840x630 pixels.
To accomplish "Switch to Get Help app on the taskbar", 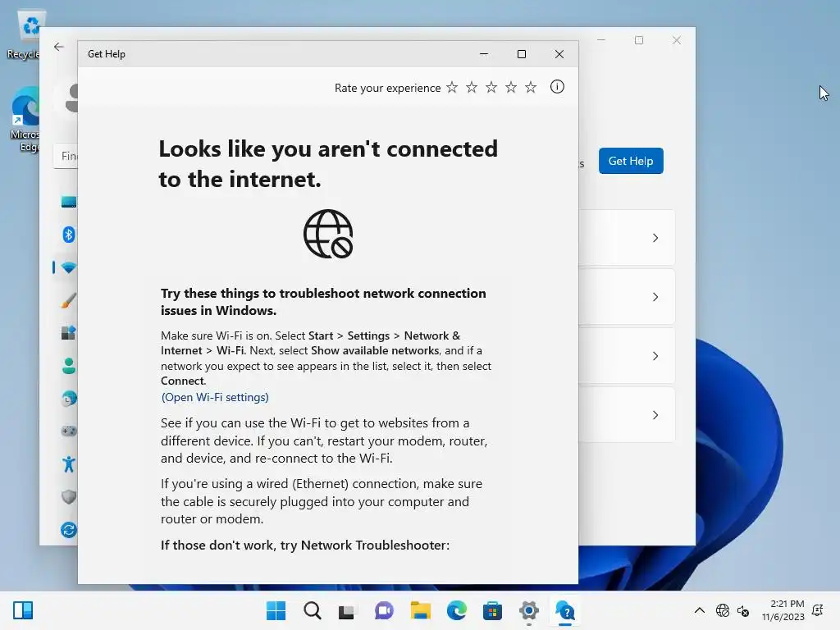I will [x=565, y=610].
